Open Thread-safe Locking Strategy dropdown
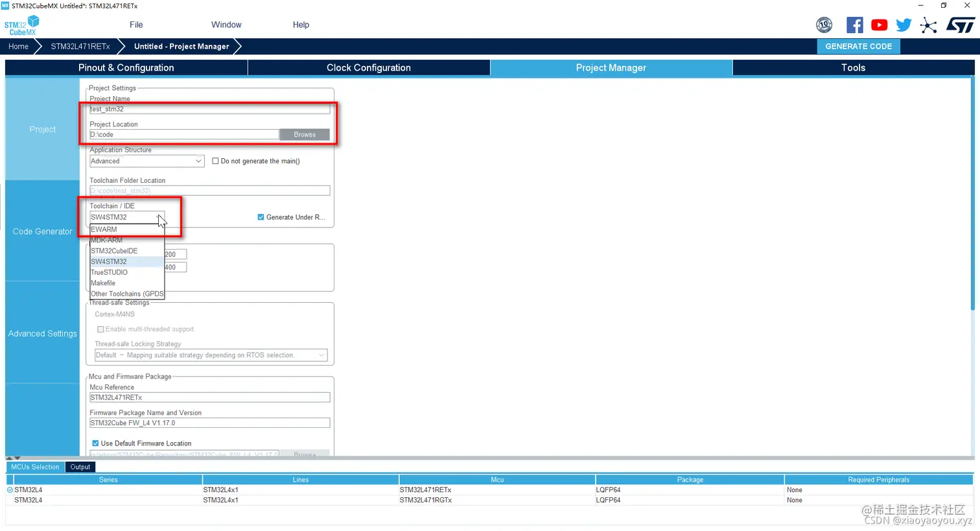Image resolution: width=980 pixels, height=531 pixels. click(x=211, y=355)
